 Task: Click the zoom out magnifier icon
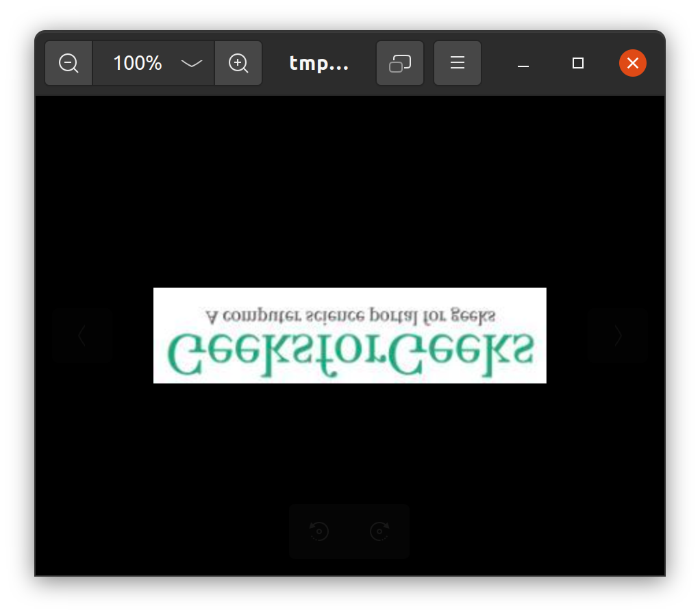[x=68, y=64]
